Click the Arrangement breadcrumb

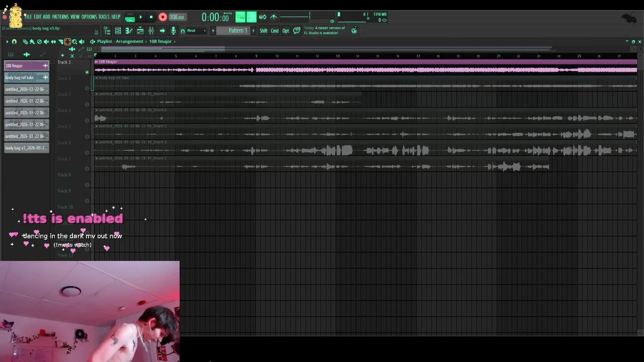click(x=129, y=42)
